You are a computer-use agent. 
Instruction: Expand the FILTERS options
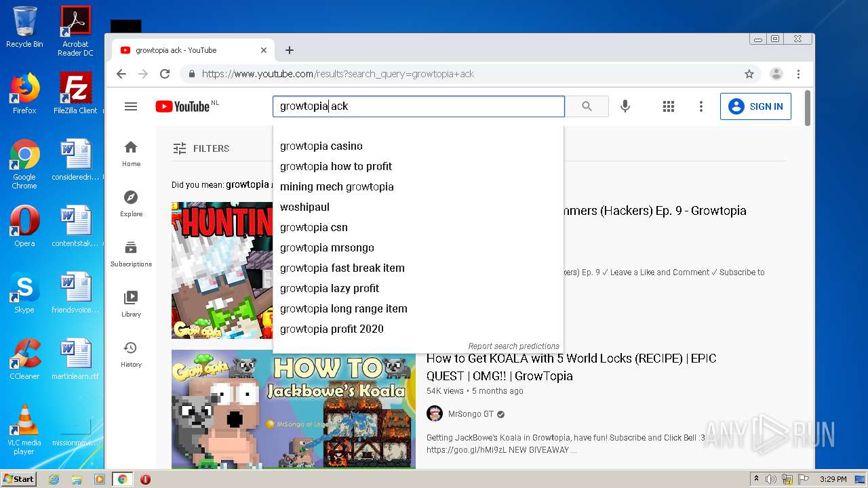(x=201, y=148)
